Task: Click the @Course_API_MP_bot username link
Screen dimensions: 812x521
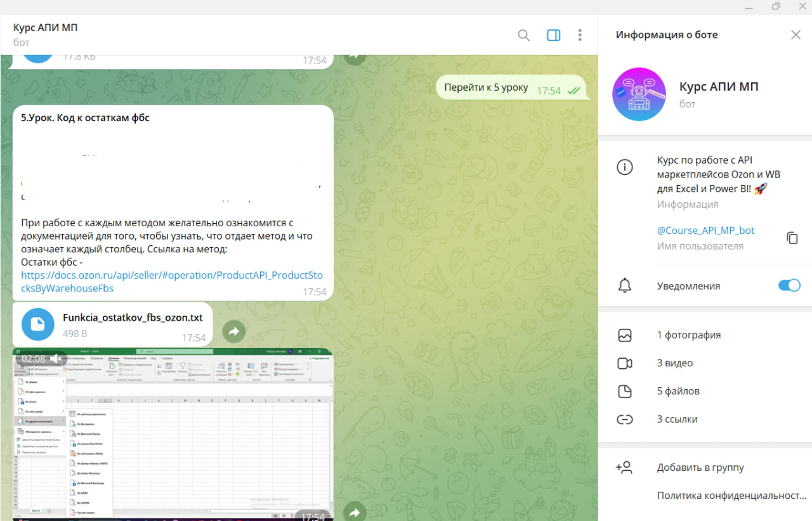Action: [706, 231]
